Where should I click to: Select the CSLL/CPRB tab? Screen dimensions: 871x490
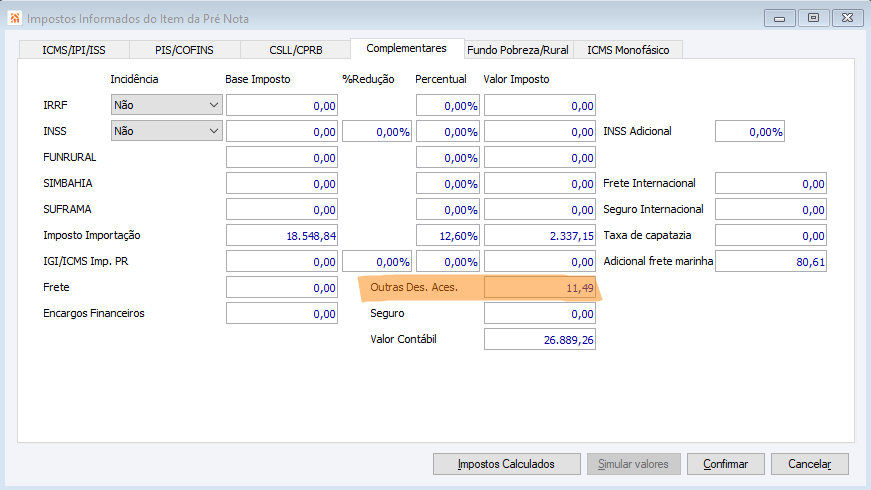pyautogui.click(x=296, y=50)
